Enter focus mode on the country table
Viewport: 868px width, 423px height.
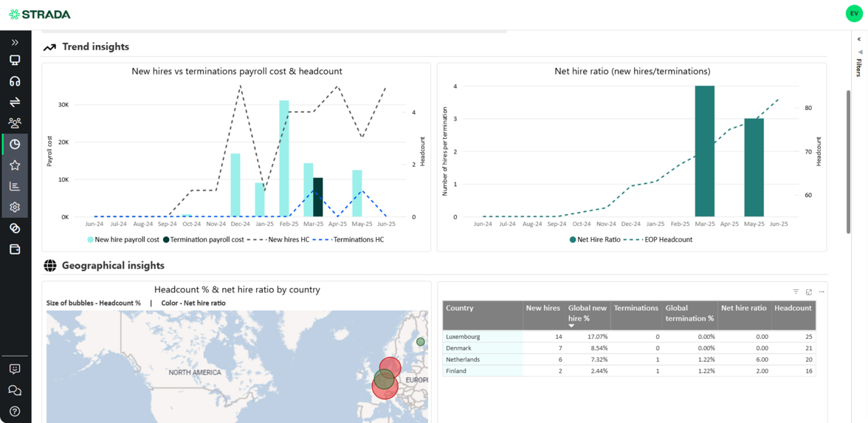pyautogui.click(x=809, y=292)
